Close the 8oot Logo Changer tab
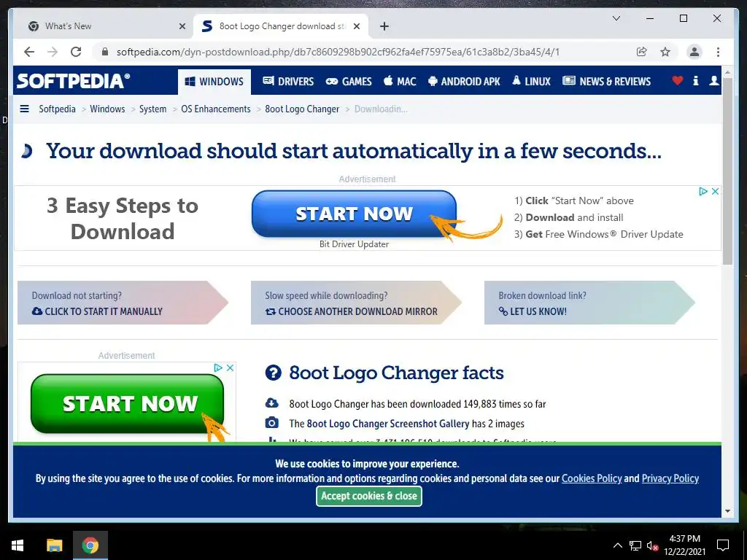Image resolution: width=747 pixels, height=560 pixels. click(x=356, y=26)
